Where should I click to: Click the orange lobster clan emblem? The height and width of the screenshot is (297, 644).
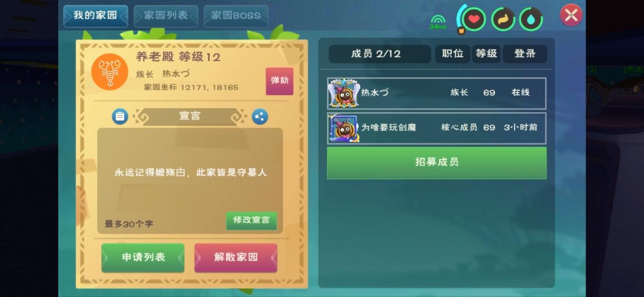[x=110, y=72]
